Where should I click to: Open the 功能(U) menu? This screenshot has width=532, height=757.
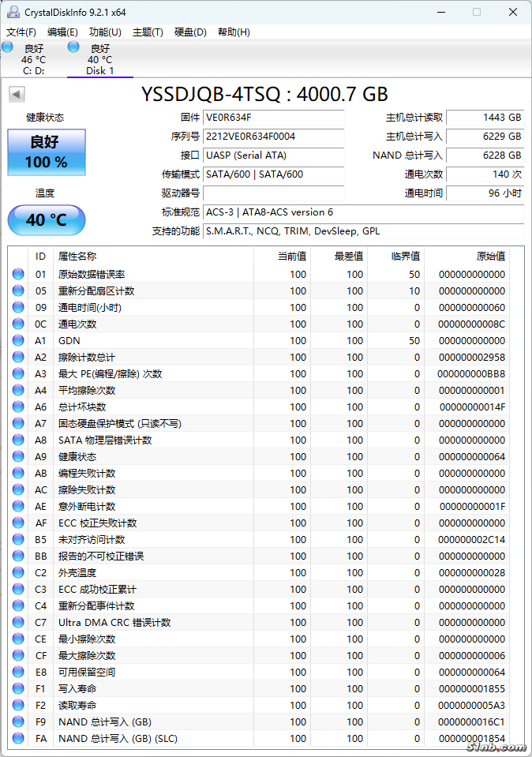point(105,32)
